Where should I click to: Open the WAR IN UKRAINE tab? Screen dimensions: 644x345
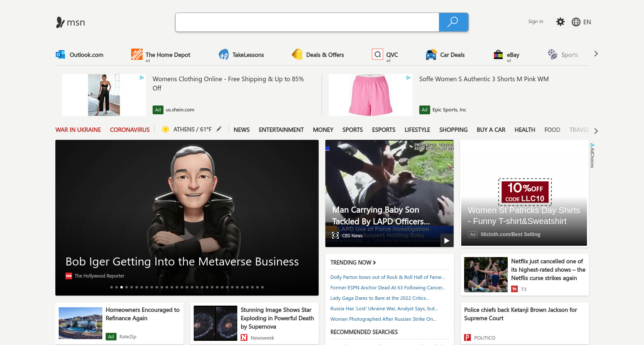[78, 130]
